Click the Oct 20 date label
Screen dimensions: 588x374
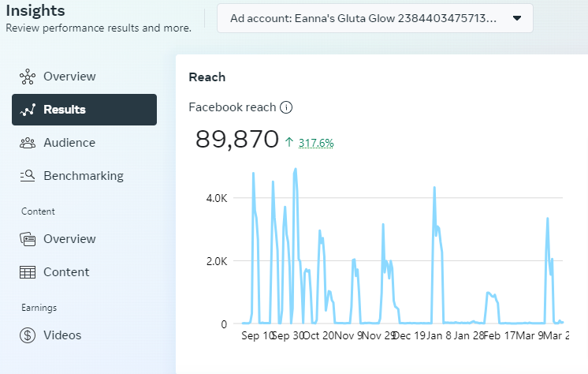click(x=318, y=335)
